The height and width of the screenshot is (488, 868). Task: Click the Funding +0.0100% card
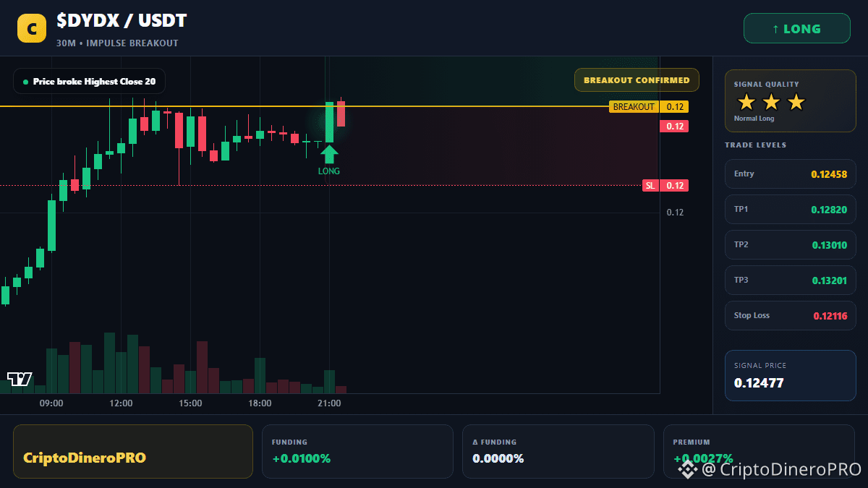[x=357, y=451]
